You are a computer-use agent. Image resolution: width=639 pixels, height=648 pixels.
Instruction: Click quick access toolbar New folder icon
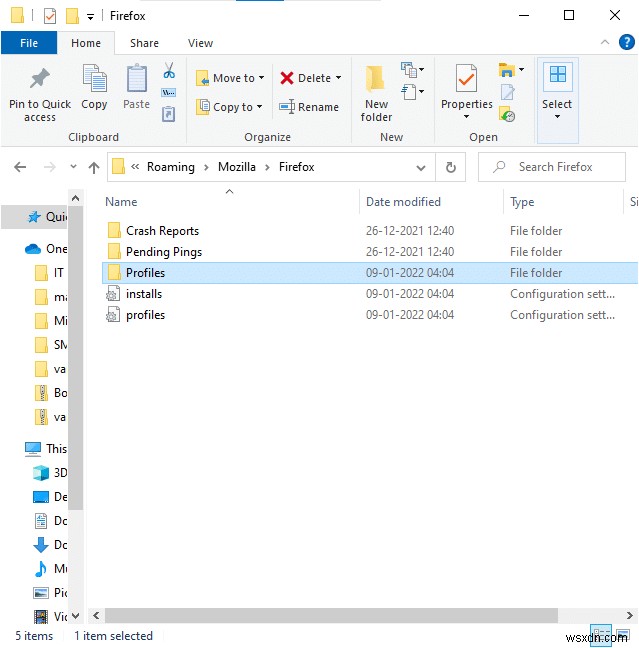pyautogui.click(x=72, y=16)
